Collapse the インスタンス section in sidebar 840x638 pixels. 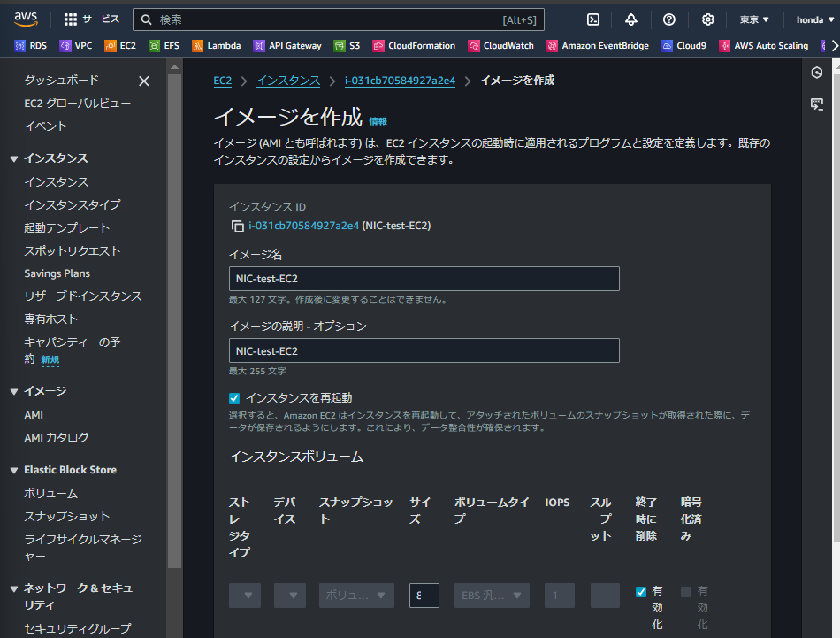pyautogui.click(x=14, y=158)
